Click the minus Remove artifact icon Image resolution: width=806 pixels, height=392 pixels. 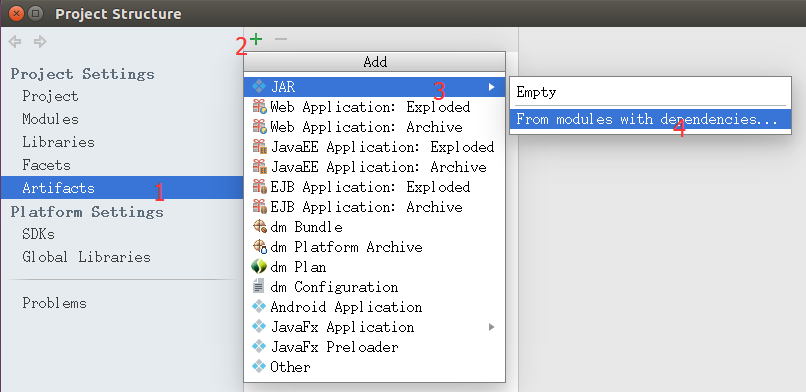pos(281,39)
